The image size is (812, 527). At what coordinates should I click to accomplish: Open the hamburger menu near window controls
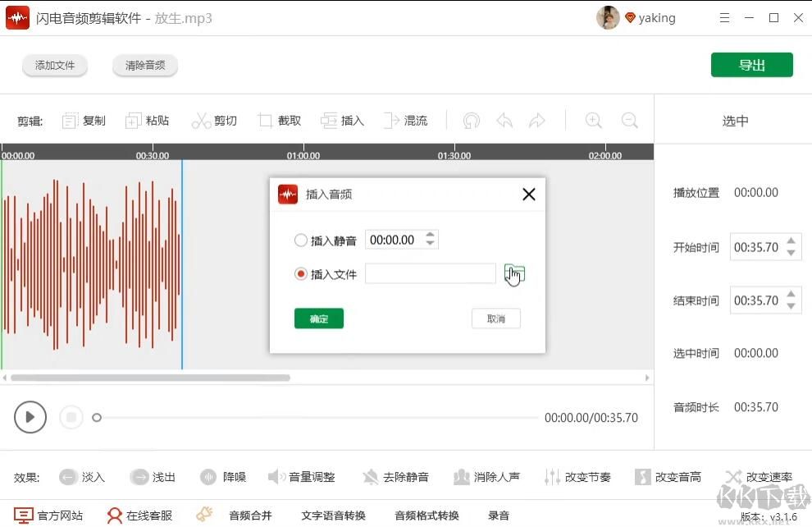[724, 17]
